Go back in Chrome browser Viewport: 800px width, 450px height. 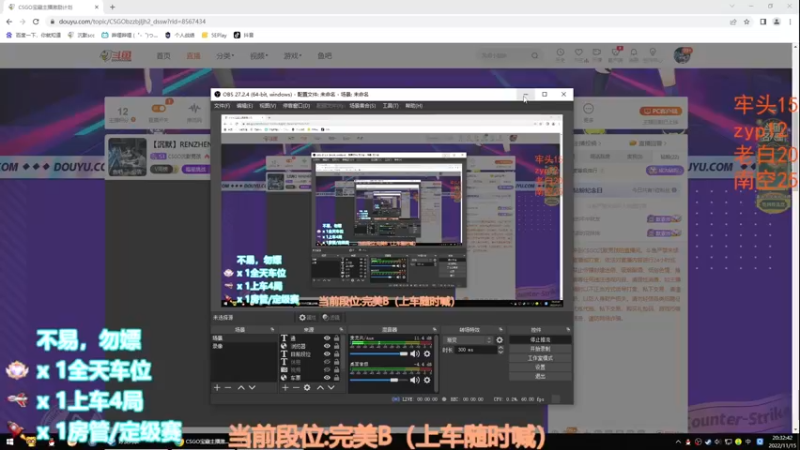pyautogui.click(x=9, y=21)
